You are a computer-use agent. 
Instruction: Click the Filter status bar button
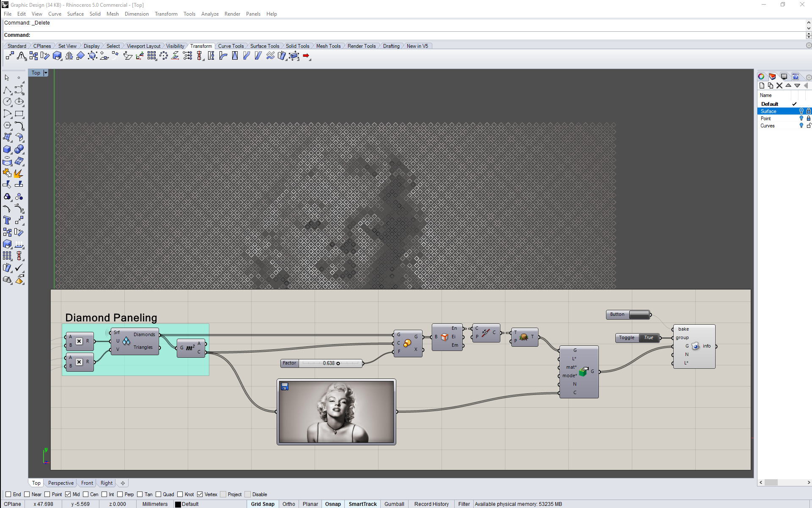[464, 504]
